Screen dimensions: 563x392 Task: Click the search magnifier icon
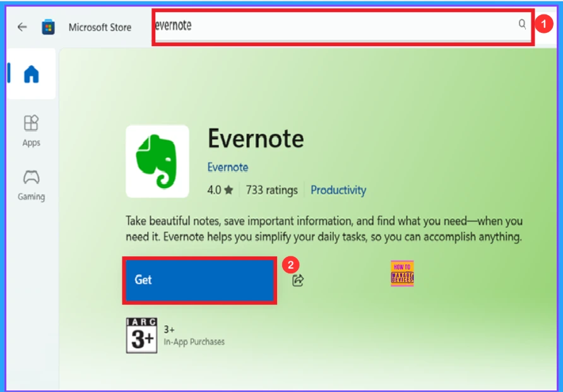click(522, 25)
